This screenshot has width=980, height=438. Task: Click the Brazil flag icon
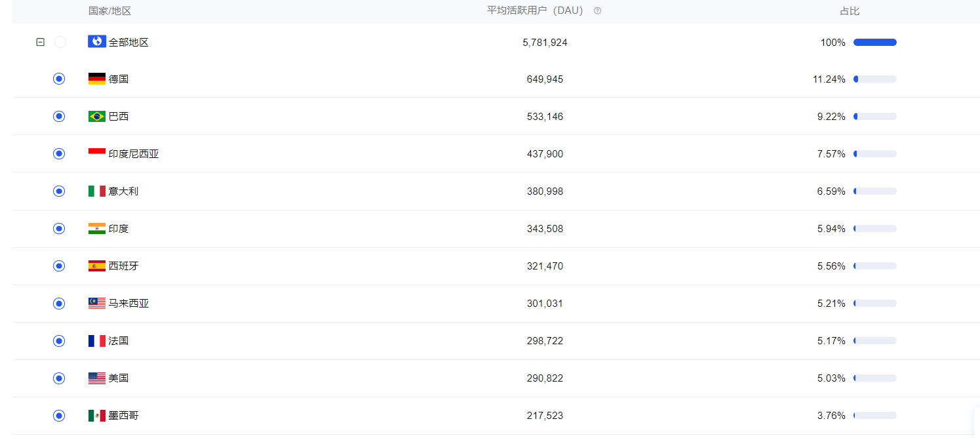coord(96,117)
